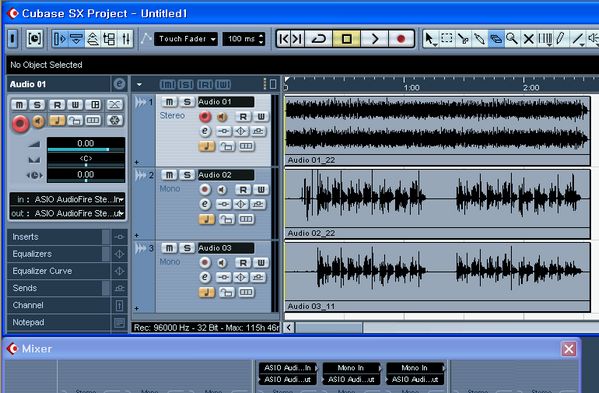Open the track list options dropdown arrow
Screen dimensions: 599x393
point(139,84)
